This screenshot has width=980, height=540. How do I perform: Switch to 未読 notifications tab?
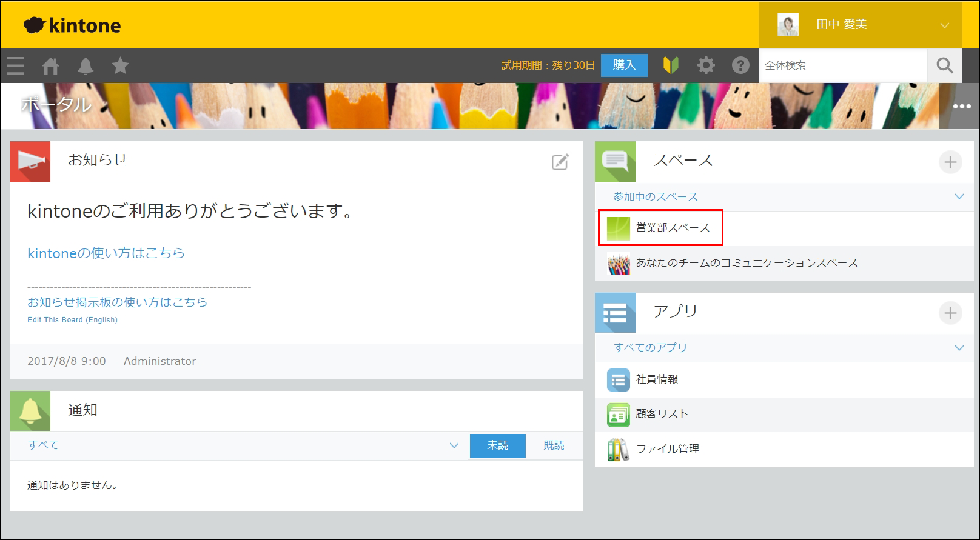point(497,445)
